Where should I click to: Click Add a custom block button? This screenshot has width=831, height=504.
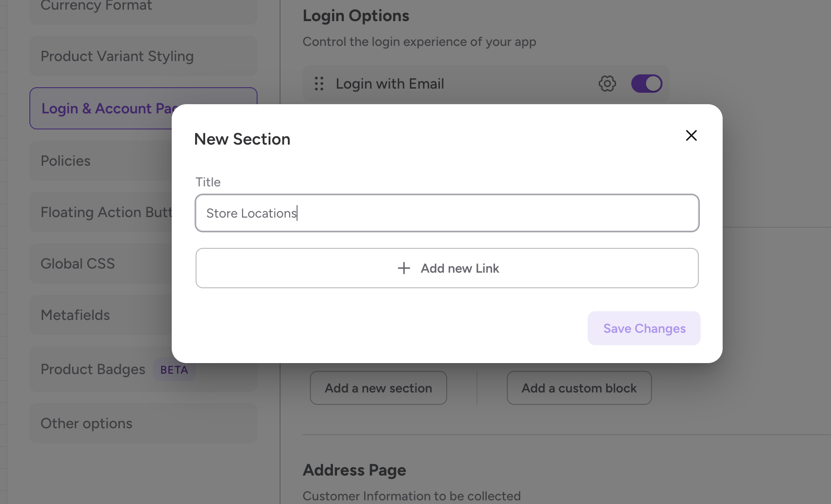coord(579,388)
